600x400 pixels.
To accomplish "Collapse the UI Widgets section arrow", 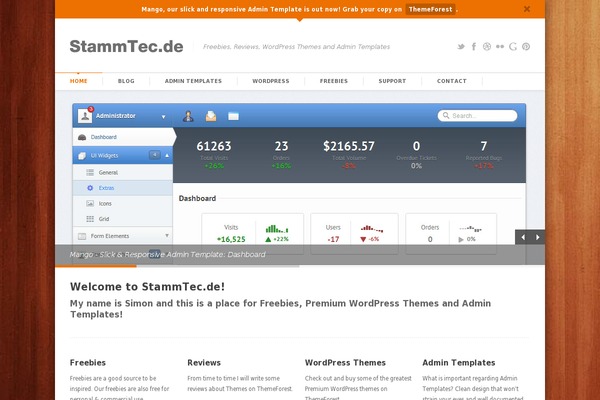I will [x=167, y=155].
